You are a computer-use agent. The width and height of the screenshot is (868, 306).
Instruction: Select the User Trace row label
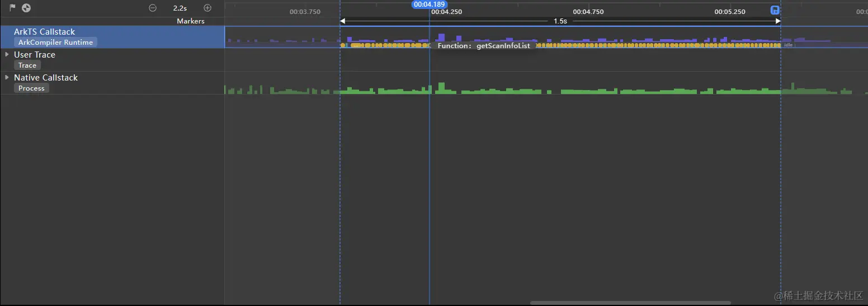(x=35, y=54)
